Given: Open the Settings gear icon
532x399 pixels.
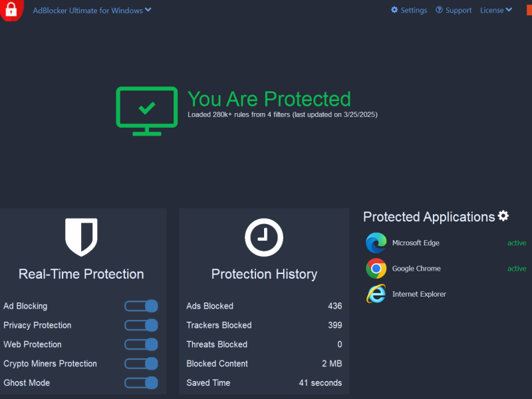Looking at the screenshot, I should [x=394, y=10].
